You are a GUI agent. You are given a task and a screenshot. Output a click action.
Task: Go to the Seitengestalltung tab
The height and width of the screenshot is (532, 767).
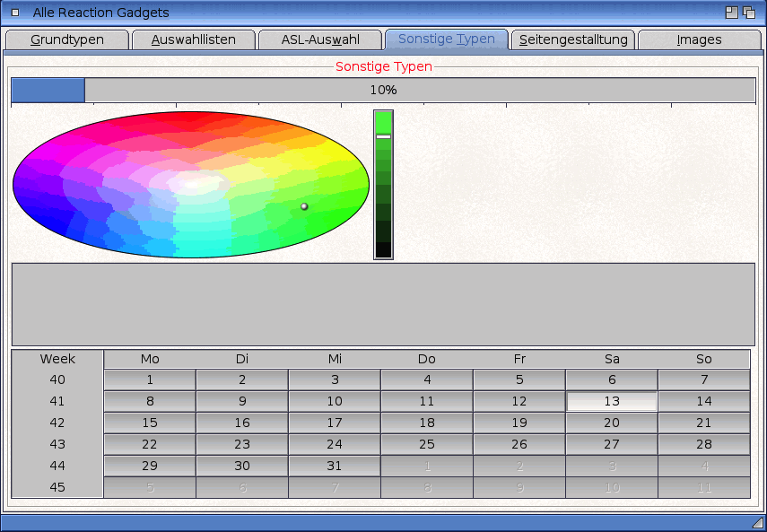point(573,39)
